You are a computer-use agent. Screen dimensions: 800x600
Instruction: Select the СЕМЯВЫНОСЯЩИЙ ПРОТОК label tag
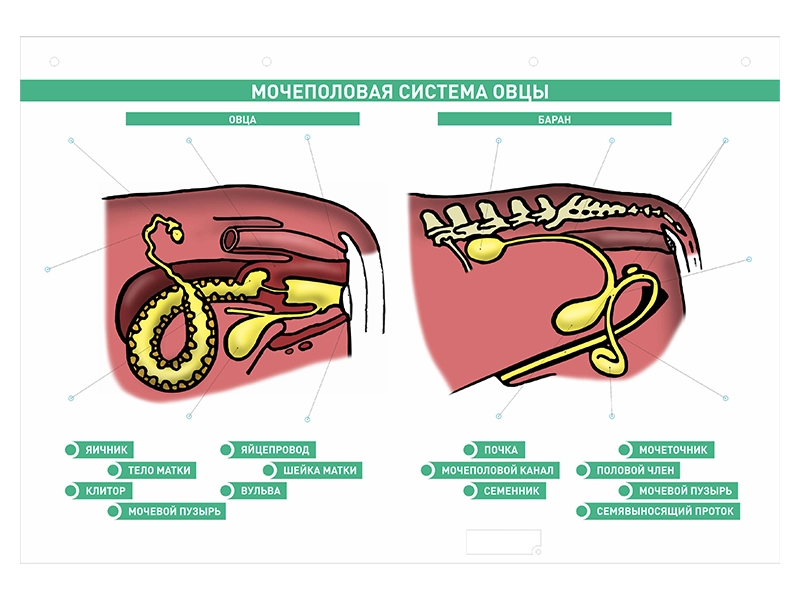tap(658, 511)
